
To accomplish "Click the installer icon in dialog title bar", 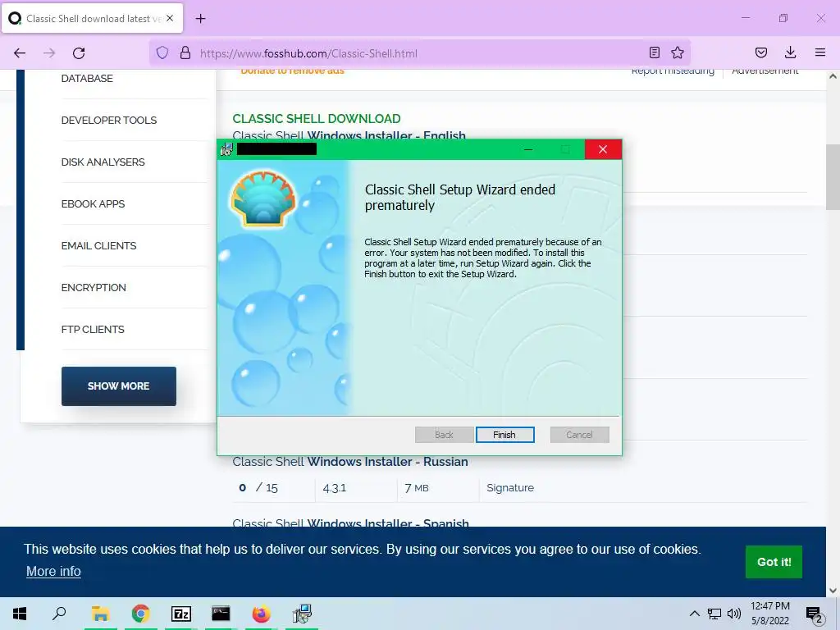I will [226, 149].
